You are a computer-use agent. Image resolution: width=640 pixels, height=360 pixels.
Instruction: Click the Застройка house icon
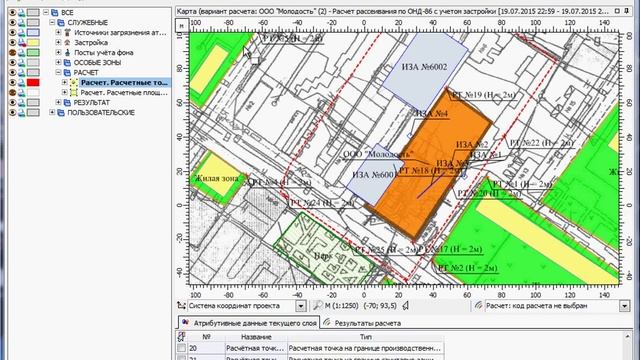68,42
